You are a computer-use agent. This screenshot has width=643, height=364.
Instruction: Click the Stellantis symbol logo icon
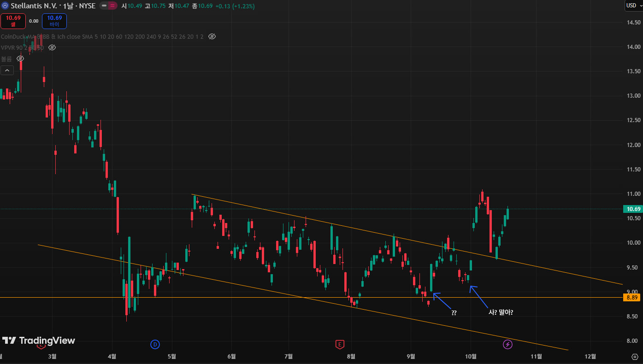5,6
